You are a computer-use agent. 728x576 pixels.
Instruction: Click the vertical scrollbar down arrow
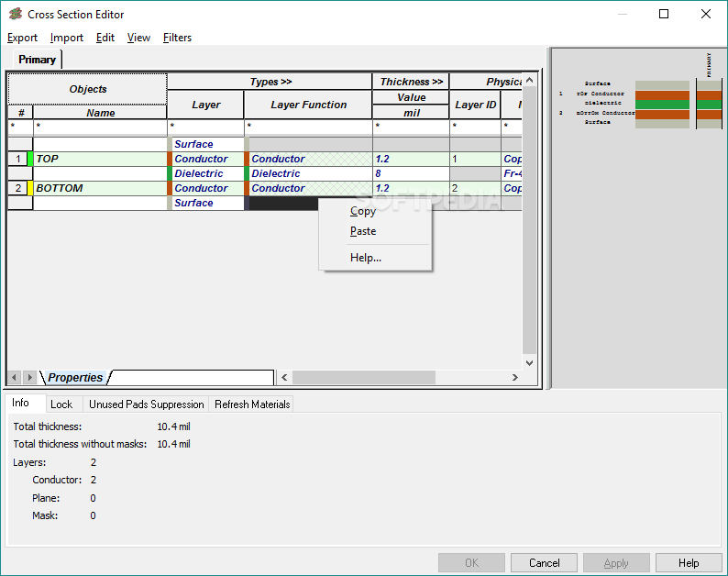tap(529, 363)
